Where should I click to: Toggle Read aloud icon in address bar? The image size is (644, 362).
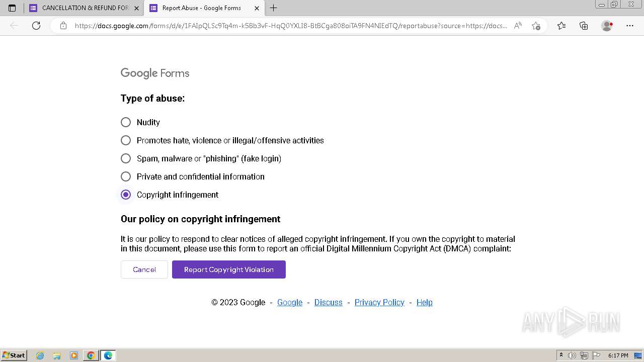tap(518, 26)
